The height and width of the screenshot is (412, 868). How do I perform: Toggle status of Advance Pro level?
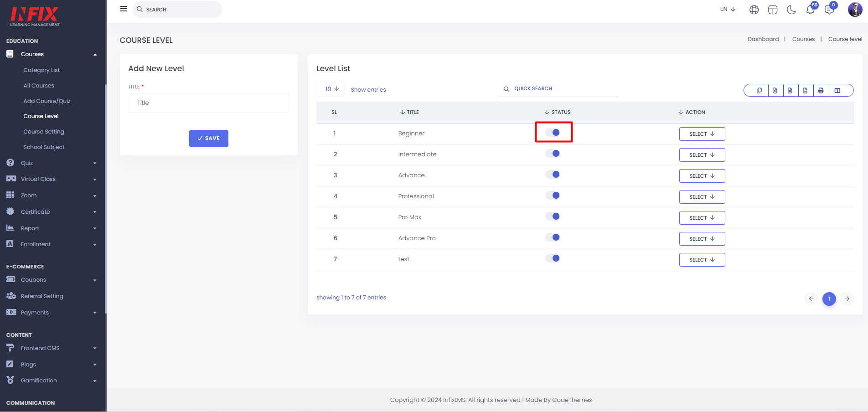(x=553, y=237)
